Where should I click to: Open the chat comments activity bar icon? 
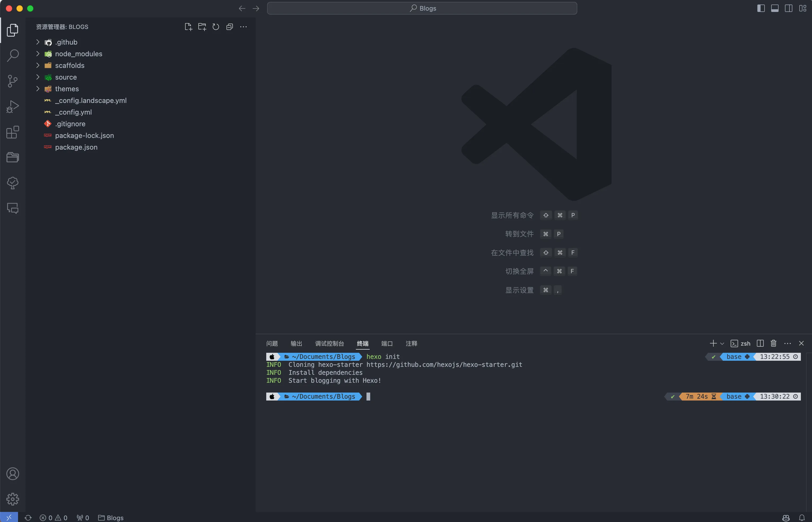point(12,208)
